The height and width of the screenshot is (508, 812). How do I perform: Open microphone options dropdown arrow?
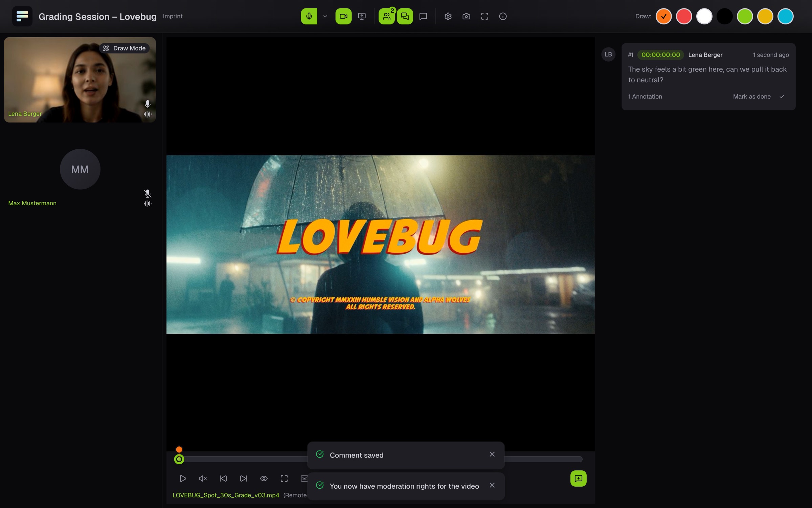[325, 16]
